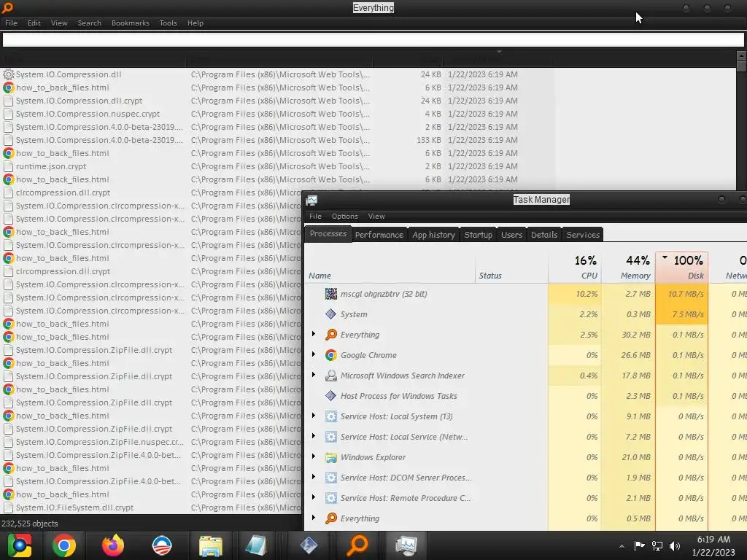This screenshot has width=747, height=560.
Task: Switch to the Performance tab
Action: click(x=379, y=235)
